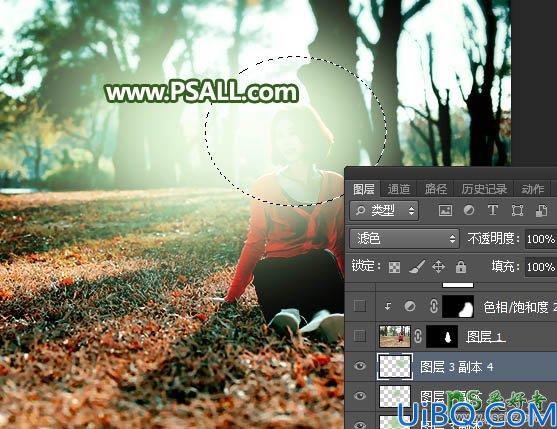Hide the layer below 图层 3 副本 4
Viewport: 557px width, 429px height.
coord(360,396)
